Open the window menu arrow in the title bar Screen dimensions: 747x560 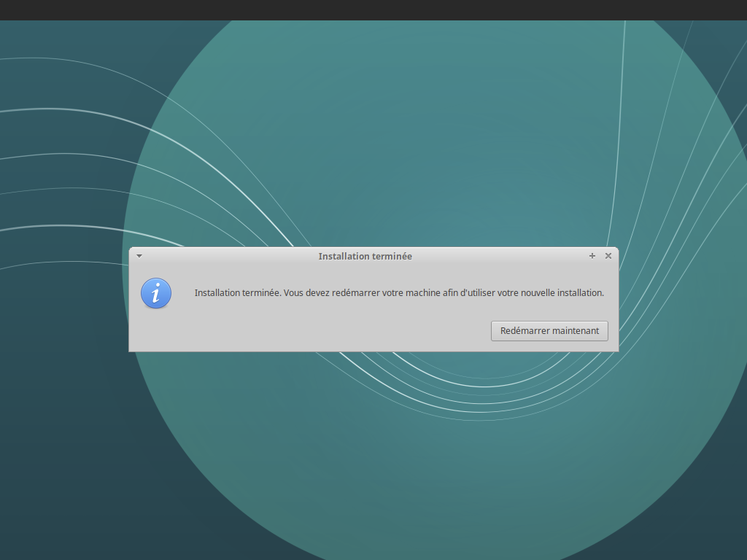(x=139, y=256)
